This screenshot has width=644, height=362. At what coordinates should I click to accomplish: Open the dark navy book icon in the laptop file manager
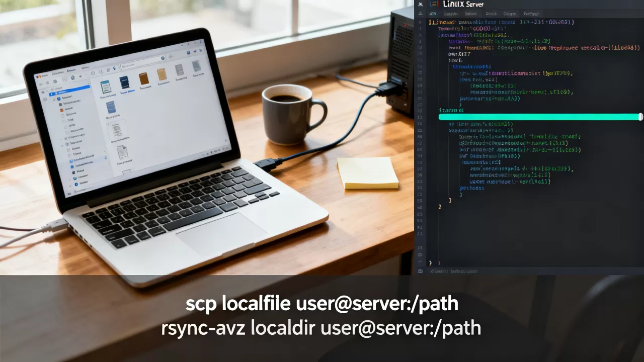pos(125,82)
